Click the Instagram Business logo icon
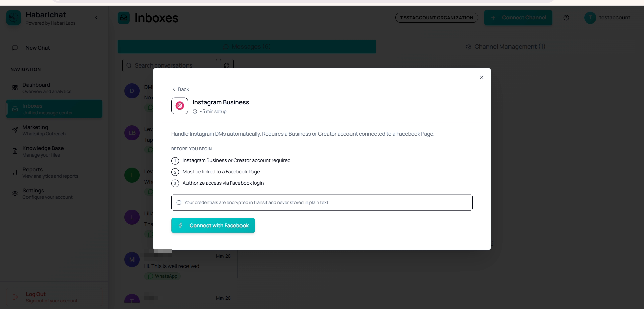 (x=180, y=106)
